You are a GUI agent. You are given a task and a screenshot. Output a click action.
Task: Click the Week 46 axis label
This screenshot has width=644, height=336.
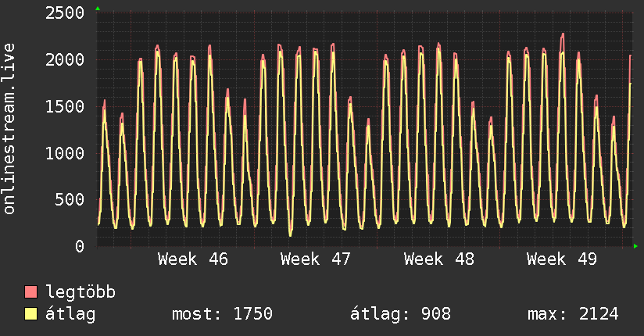192,259
